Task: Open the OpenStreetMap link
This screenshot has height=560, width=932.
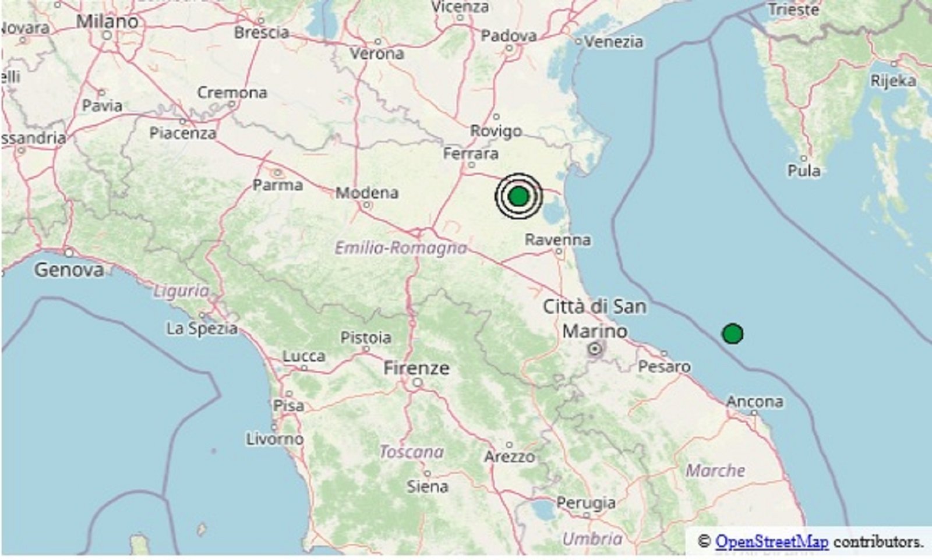Action: (x=771, y=542)
